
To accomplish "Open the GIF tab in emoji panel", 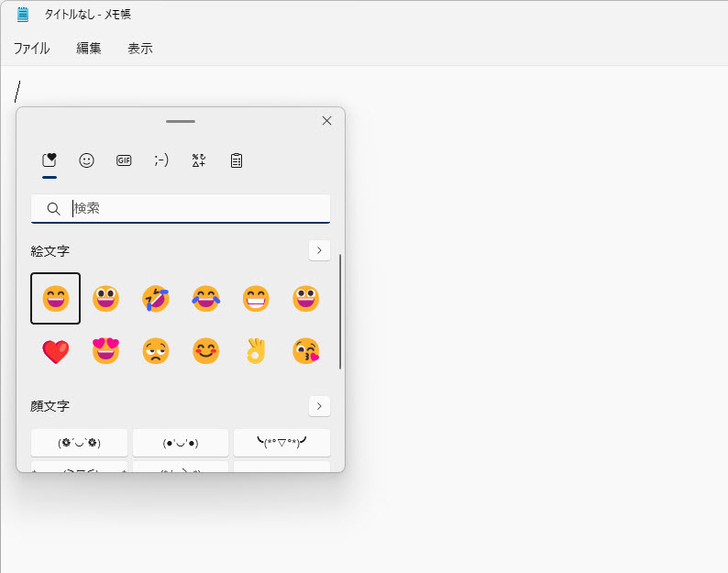I will pos(124,160).
